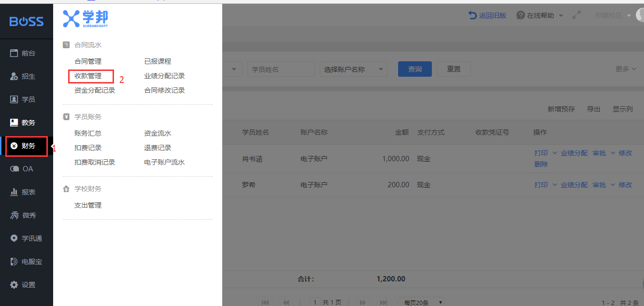Open 扣费记录 menu item

88,148
